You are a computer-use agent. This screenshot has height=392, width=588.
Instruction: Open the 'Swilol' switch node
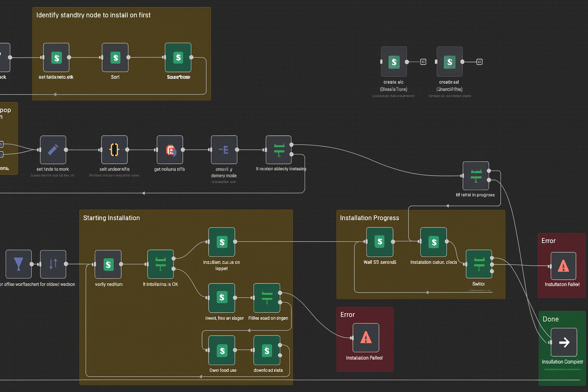[479, 264]
